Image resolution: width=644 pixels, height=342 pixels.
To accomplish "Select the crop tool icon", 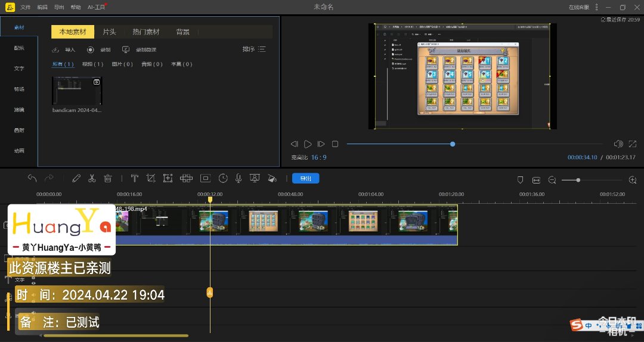I will (151, 178).
